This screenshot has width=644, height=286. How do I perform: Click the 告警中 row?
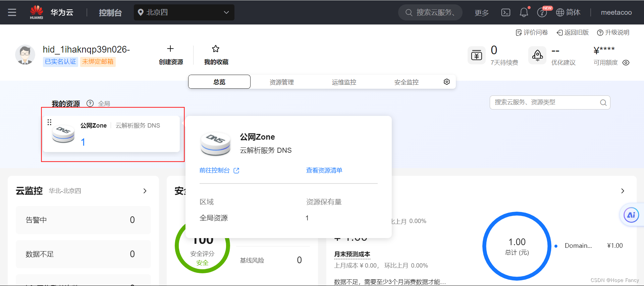83,220
